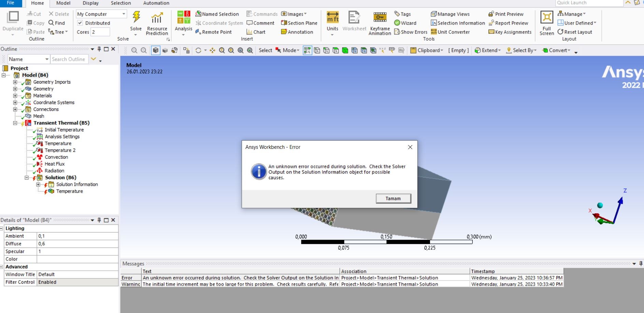Select the Convection tree item
Image resolution: width=644 pixels, height=313 pixels.
click(56, 157)
